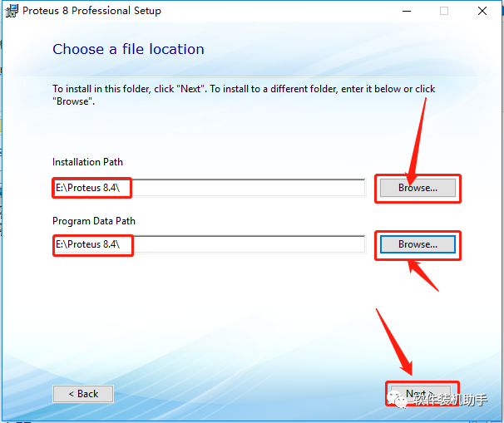Click the 'Program Data Path' label
The width and height of the screenshot is (504, 423).
coord(94,221)
